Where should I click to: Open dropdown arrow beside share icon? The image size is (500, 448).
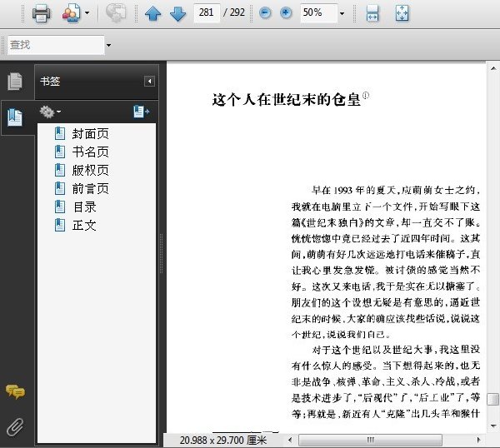(87, 13)
